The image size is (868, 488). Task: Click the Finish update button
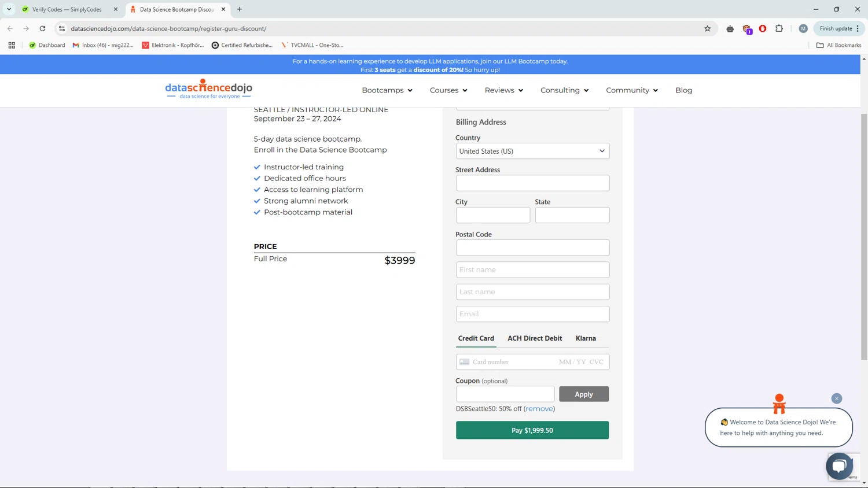836,28
